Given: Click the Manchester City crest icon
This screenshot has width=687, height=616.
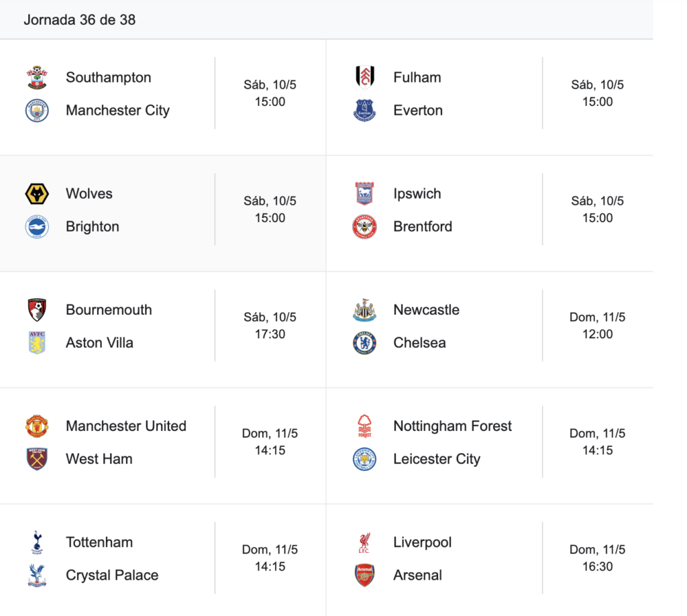Looking at the screenshot, I should [37, 111].
